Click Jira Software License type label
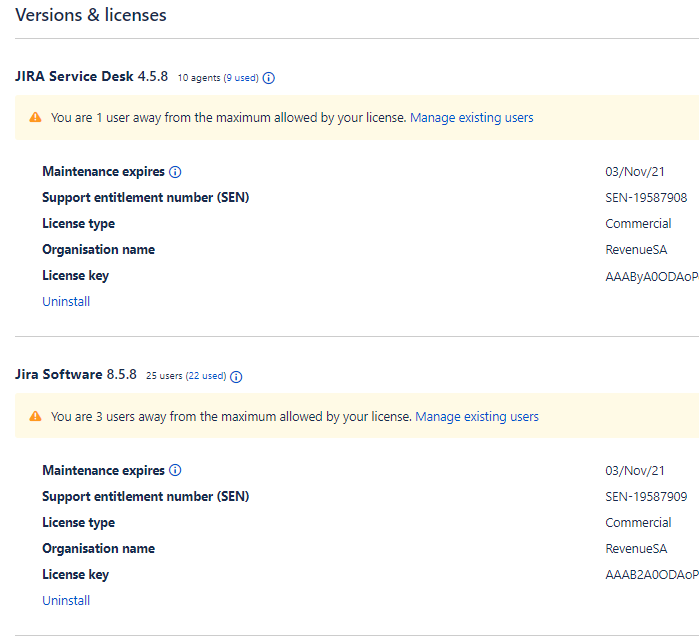The width and height of the screenshot is (699, 643). pyautogui.click(x=78, y=522)
